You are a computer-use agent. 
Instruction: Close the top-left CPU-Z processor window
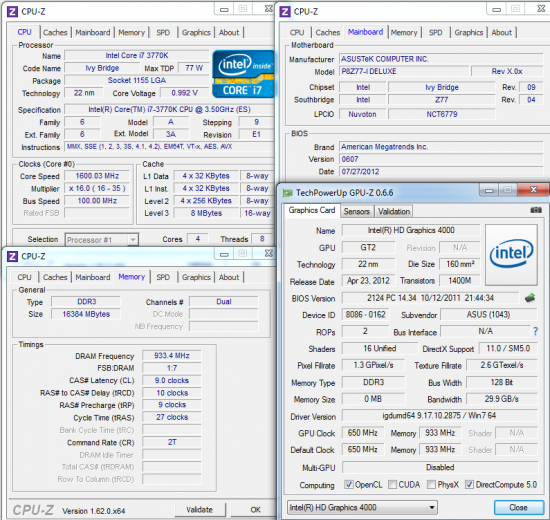[x=268, y=9]
